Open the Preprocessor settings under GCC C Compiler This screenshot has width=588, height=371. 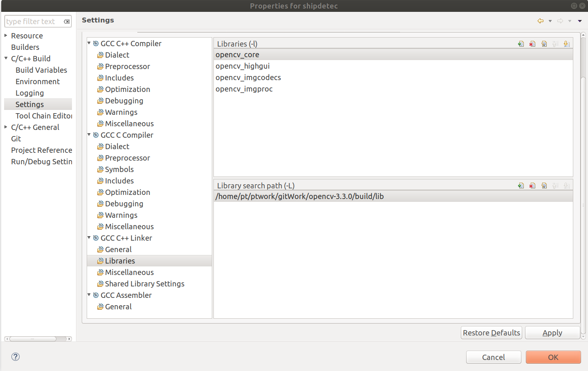point(128,158)
